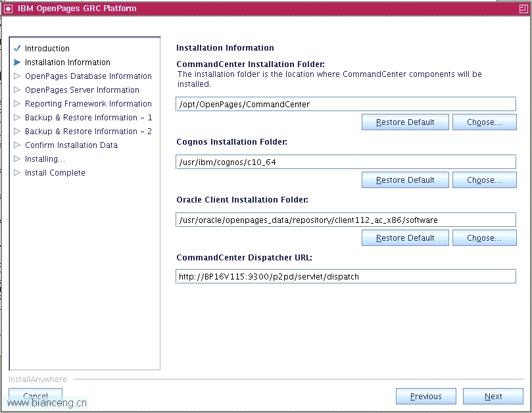Select OpenPages Server Information step label

coord(82,90)
